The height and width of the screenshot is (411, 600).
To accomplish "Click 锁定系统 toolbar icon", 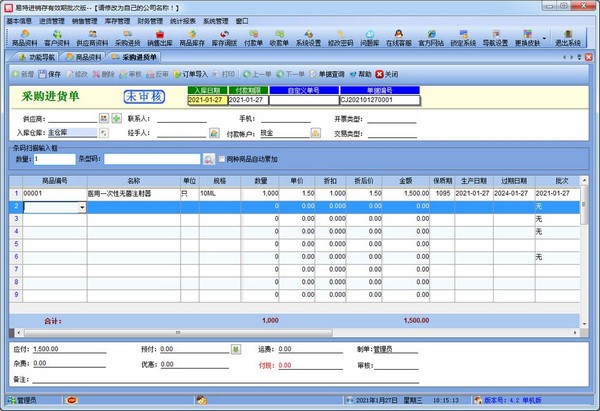I will pyautogui.click(x=463, y=38).
